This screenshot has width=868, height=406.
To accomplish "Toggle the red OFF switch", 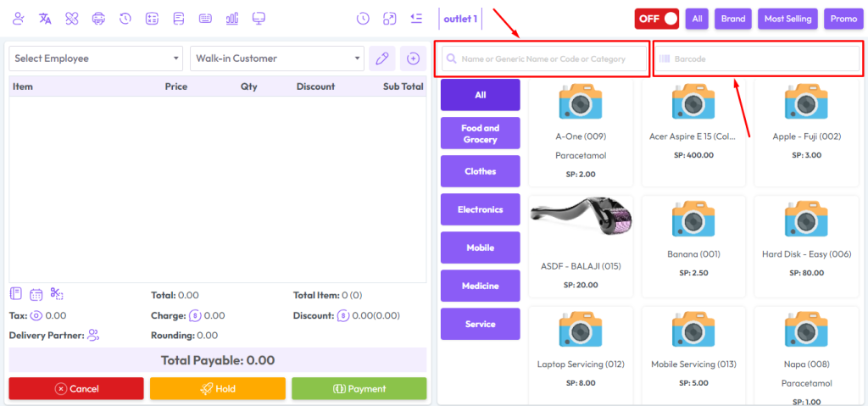I will tap(657, 19).
